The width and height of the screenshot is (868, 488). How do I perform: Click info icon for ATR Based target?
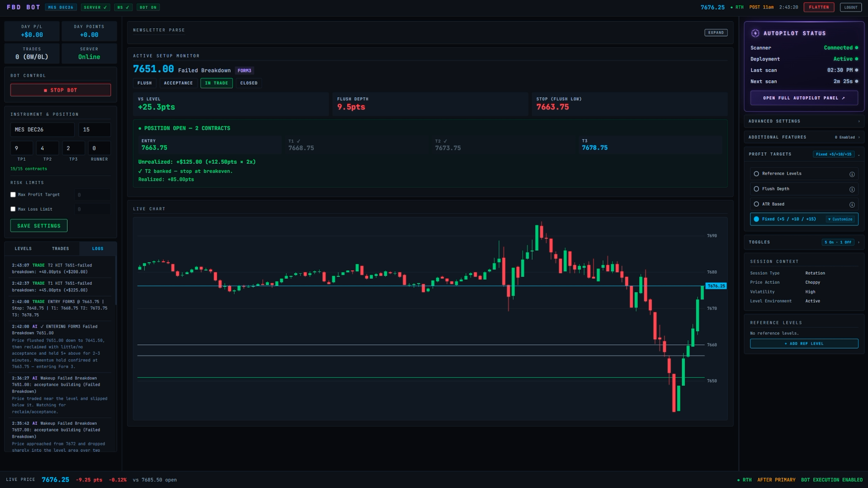[852, 204]
